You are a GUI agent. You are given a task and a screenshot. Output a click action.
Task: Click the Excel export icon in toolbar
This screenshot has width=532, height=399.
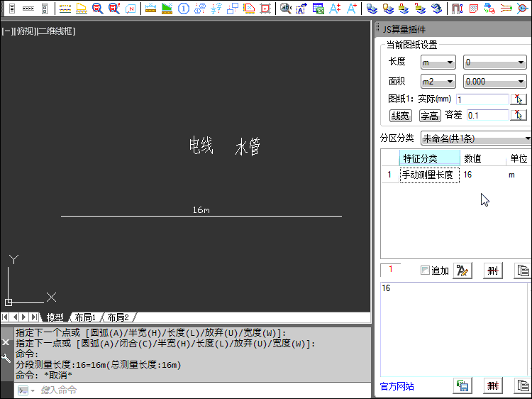(318, 9)
